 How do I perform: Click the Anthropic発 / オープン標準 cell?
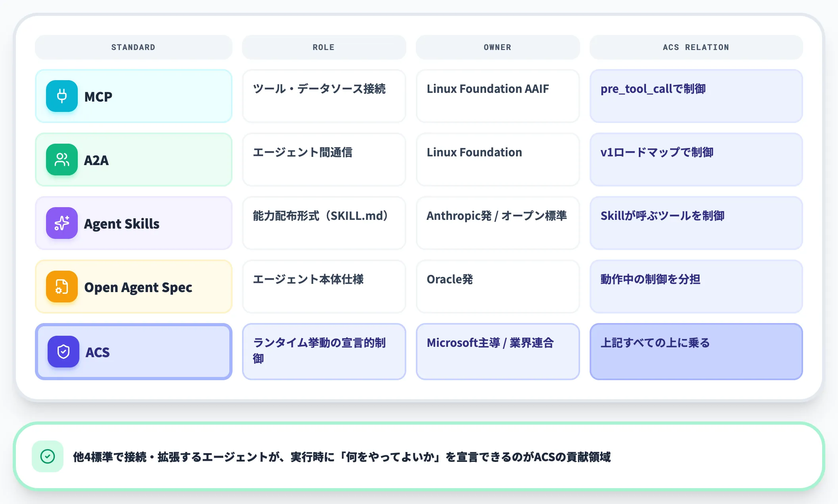(498, 223)
